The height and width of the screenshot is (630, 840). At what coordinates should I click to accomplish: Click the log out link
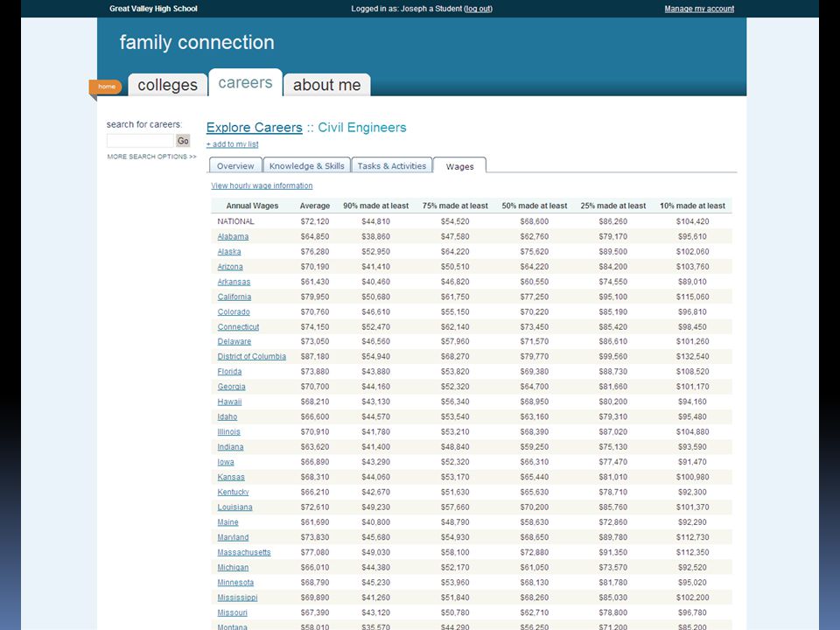(479, 9)
